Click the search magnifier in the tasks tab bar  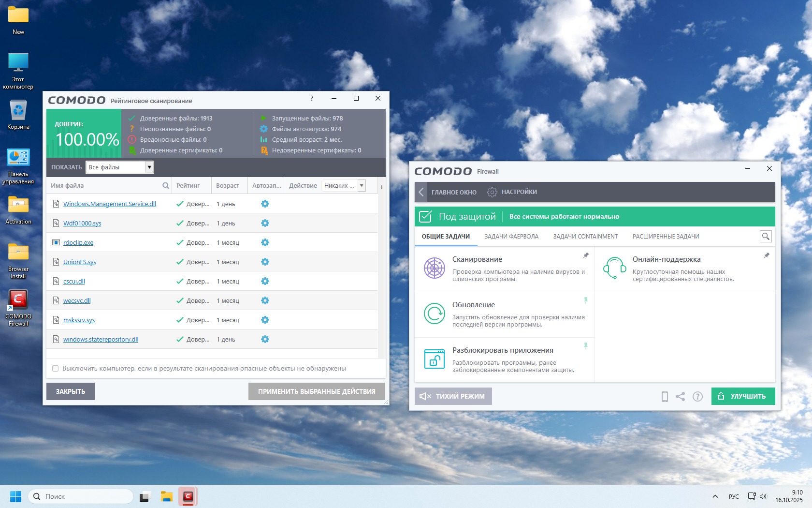pyautogui.click(x=766, y=236)
